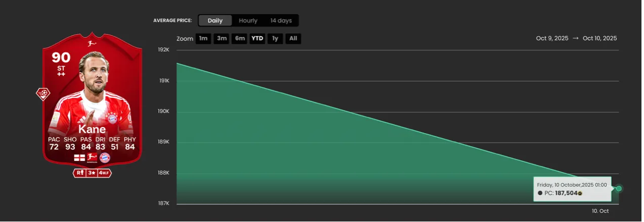Show All price history on chart
Viewport: 644px width, 222px height.
(x=293, y=38)
